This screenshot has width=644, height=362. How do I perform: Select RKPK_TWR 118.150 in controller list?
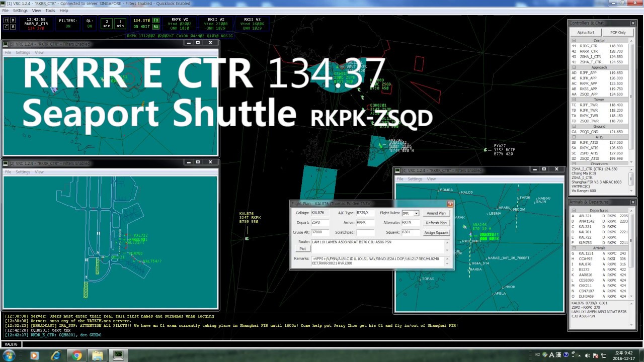(x=599, y=116)
